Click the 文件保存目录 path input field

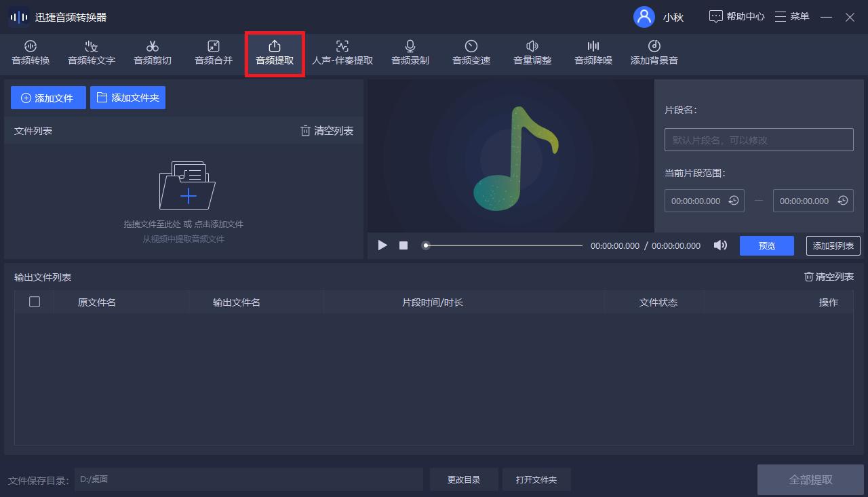tap(248, 479)
